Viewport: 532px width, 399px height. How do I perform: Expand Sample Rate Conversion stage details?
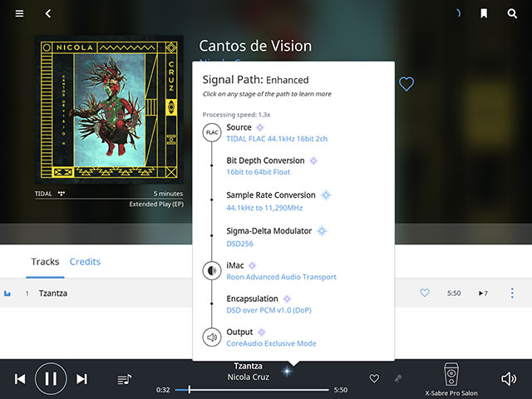[271, 195]
